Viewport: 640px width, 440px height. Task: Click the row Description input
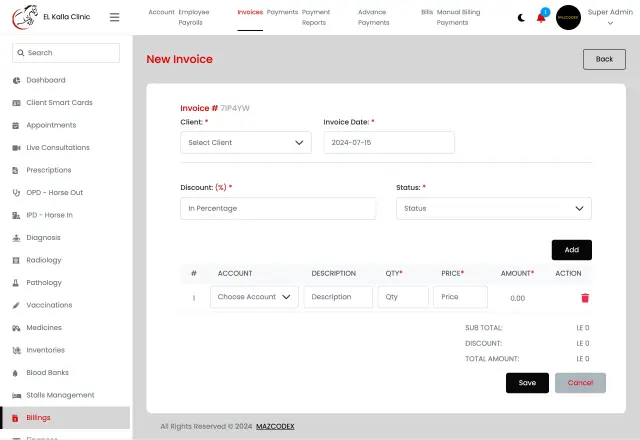click(x=338, y=297)
